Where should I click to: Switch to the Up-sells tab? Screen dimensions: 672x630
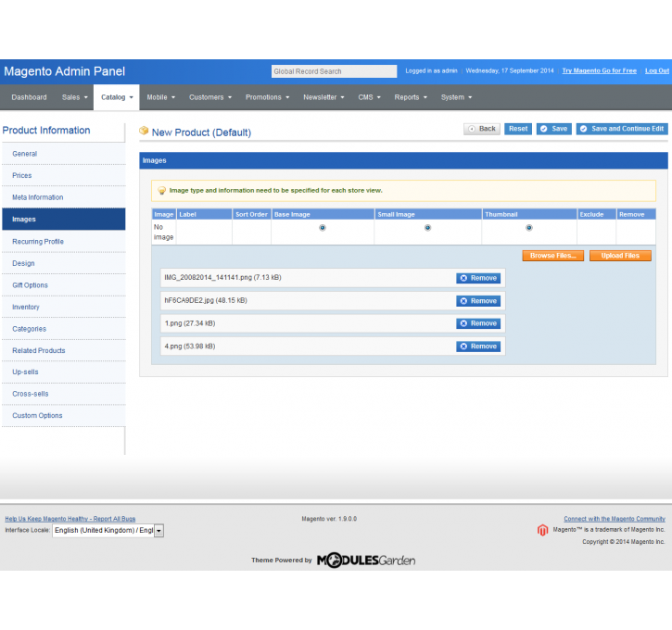64,372
